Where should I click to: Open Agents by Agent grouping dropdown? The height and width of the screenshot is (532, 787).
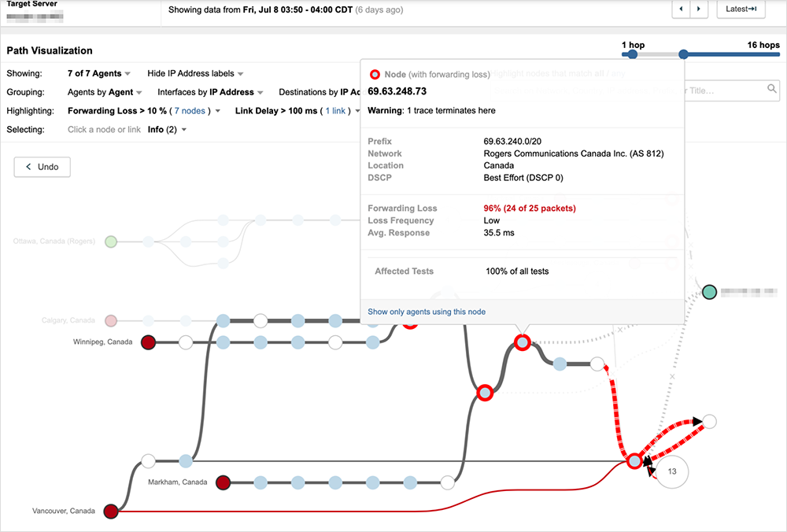pos(105,92)
